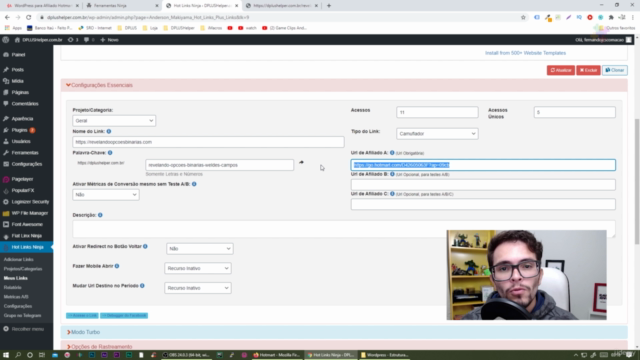Switch to the WordPress para Afiliado tab
The height and width of the screenshot is (360, 640).
click(x=43, y=6)
